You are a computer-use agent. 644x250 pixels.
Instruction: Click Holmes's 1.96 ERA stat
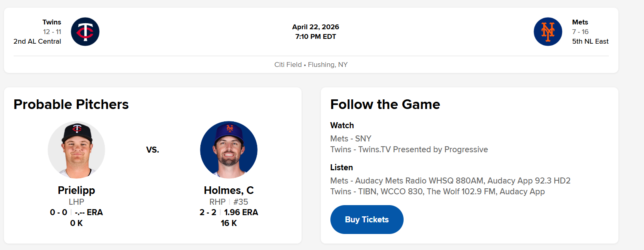[x=241, y=212]
